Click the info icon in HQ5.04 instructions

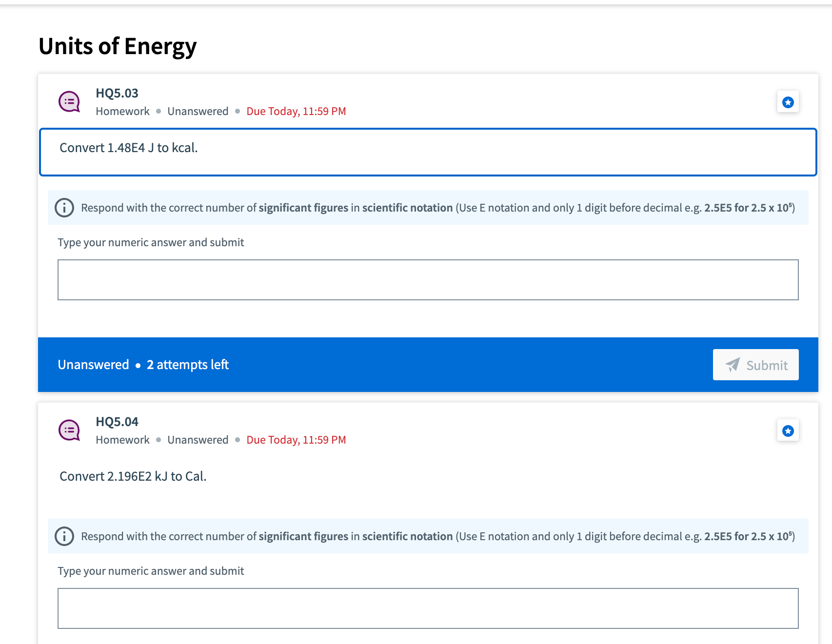click(64, 536)
